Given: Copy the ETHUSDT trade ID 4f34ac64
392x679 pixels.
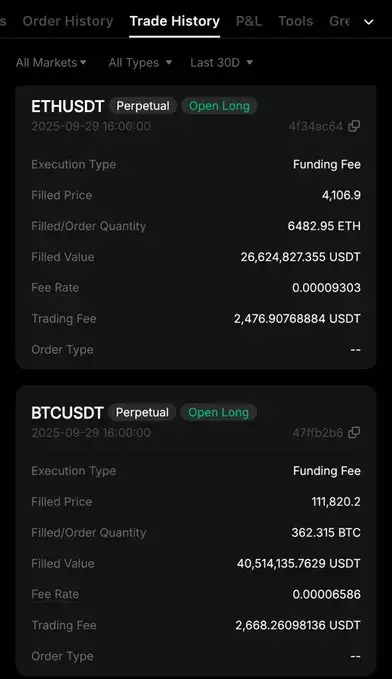Looking at the screenshot, I should click(x=354, y=126).
